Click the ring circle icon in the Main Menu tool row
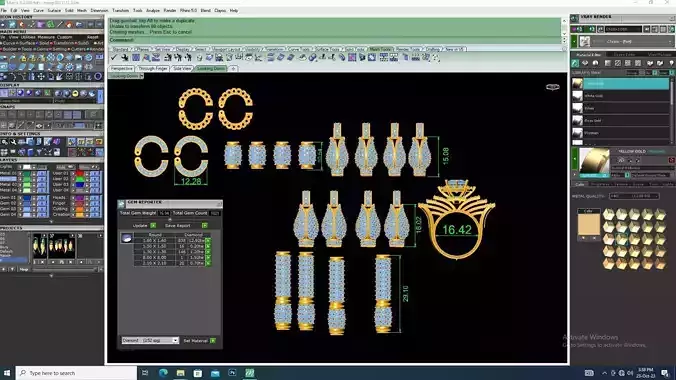 (98, 77)
